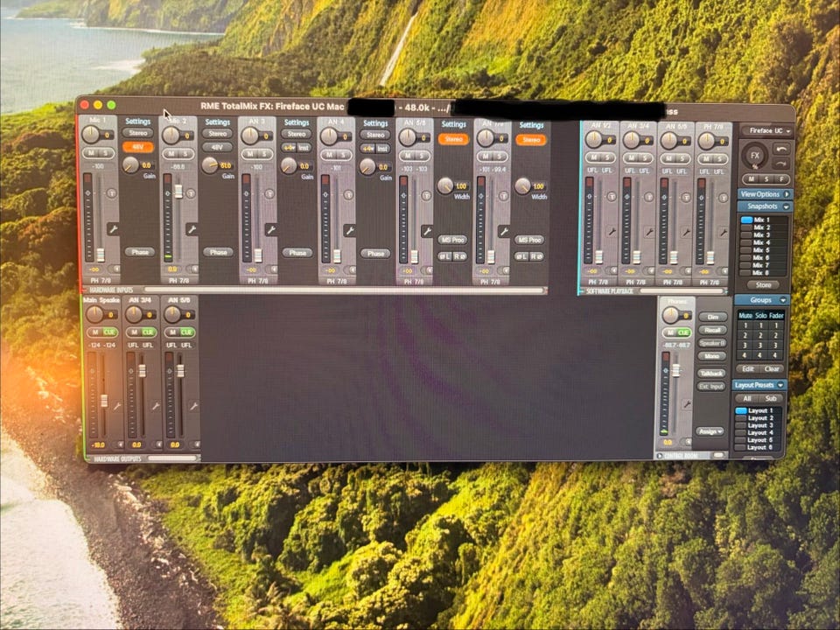This screenshot has width=840, height=630.
Task: Open wrench settings of AN 1/2 software playback
Action: tap(612, 232)
